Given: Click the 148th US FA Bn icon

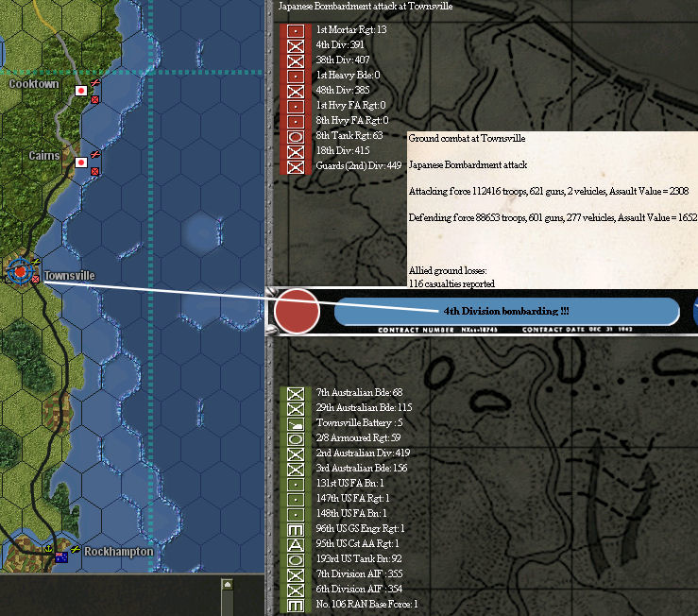Looking at the screenshot, I should point(296,515).
